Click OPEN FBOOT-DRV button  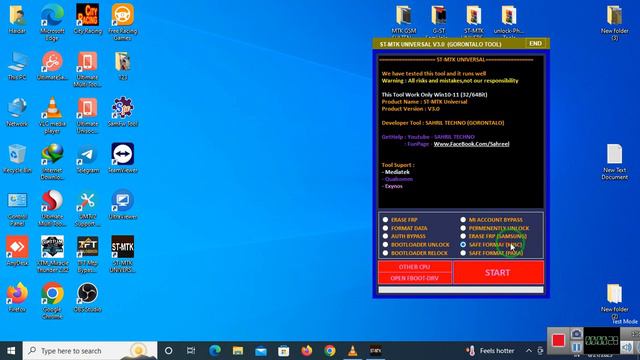(415, 278)
